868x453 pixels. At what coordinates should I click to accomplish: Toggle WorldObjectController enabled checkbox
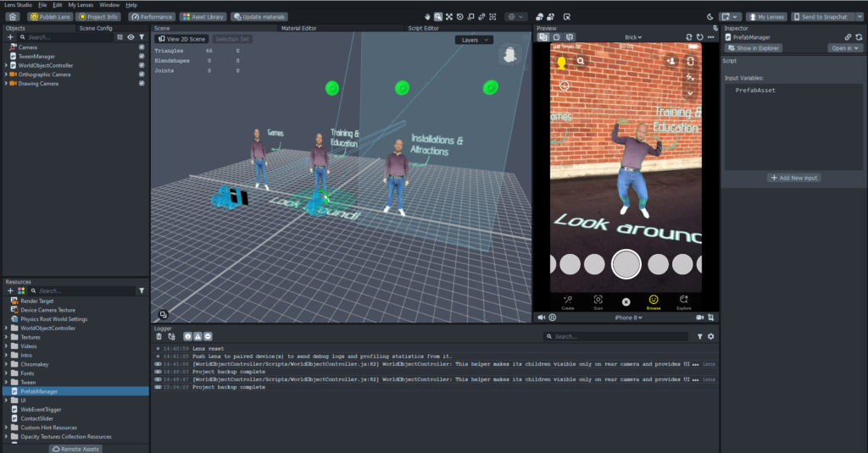[x=142, y=65]
